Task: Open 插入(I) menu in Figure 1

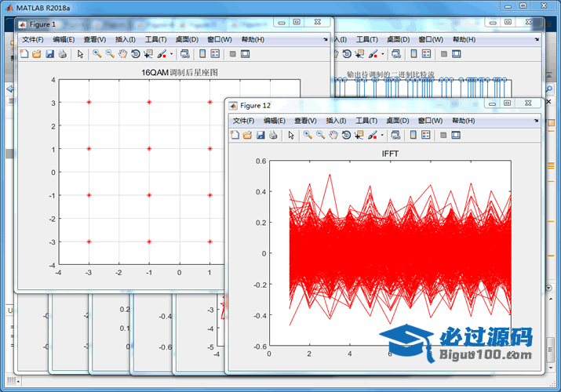Action: [126, 40]
